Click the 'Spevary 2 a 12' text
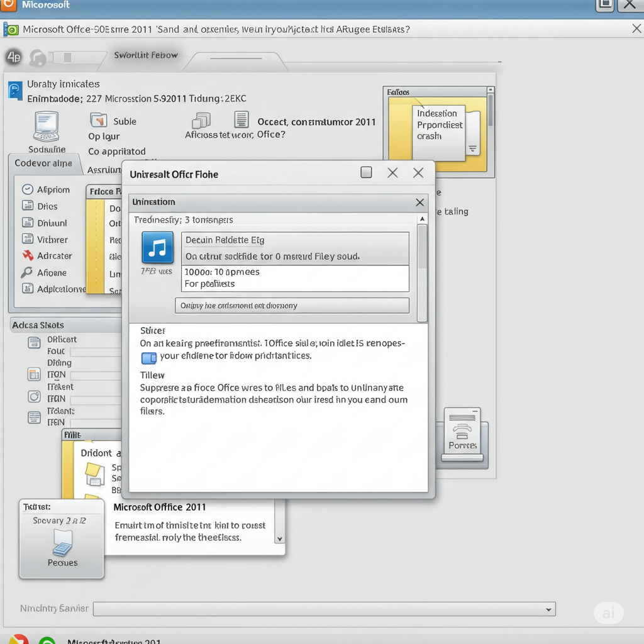 [59, 520]
